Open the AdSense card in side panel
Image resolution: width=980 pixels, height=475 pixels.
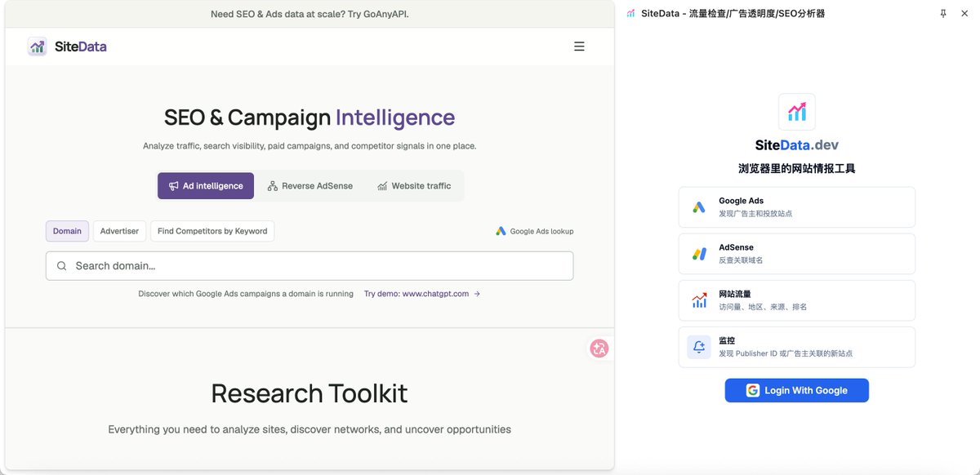[797, 254]
